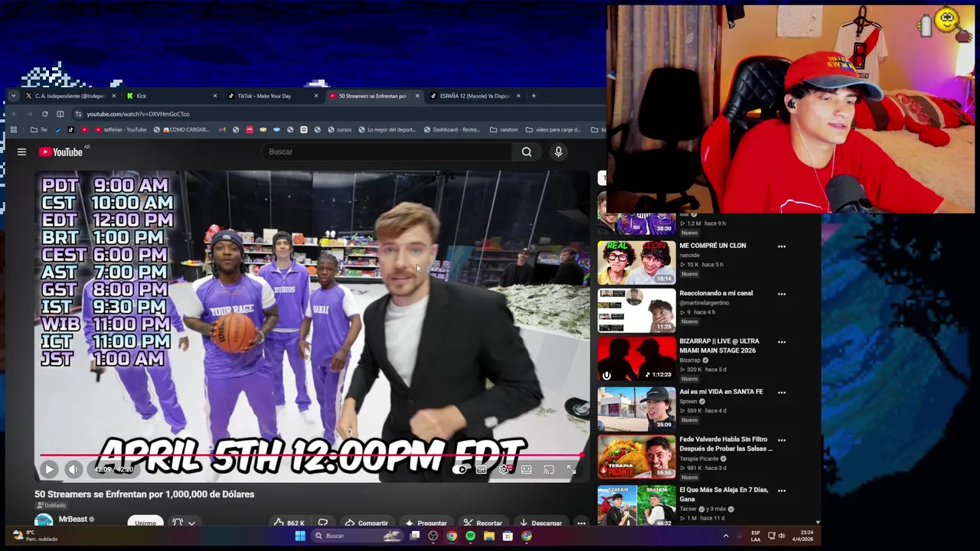980x551 pixels.
Task: Click the taskbar Buscar search box
Action: pos(358,536)
